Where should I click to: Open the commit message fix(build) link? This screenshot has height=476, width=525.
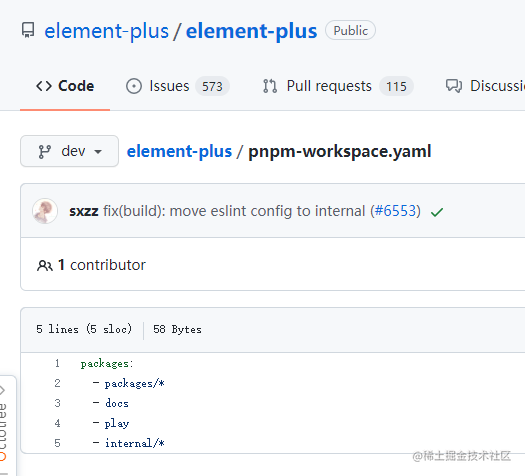coord(234,211)
